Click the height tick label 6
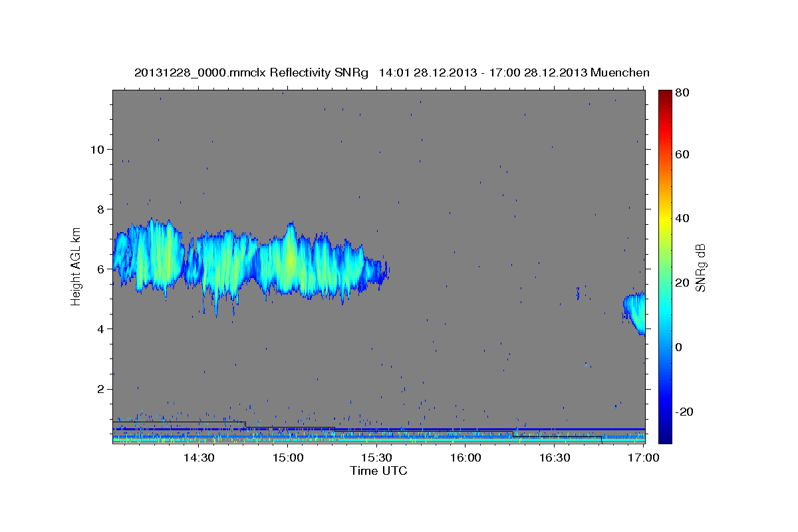The image size is (798, 532). pyautogui.click(x=101, y=269)
